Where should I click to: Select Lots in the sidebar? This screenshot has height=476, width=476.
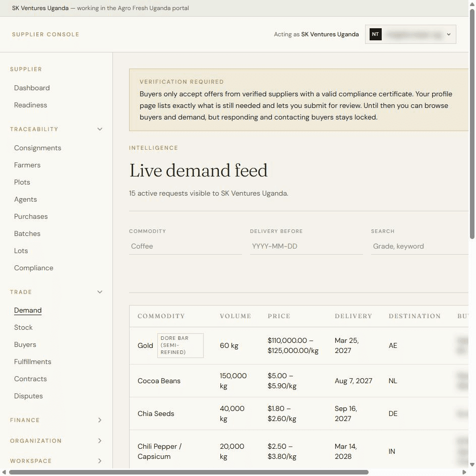point(21,251)
